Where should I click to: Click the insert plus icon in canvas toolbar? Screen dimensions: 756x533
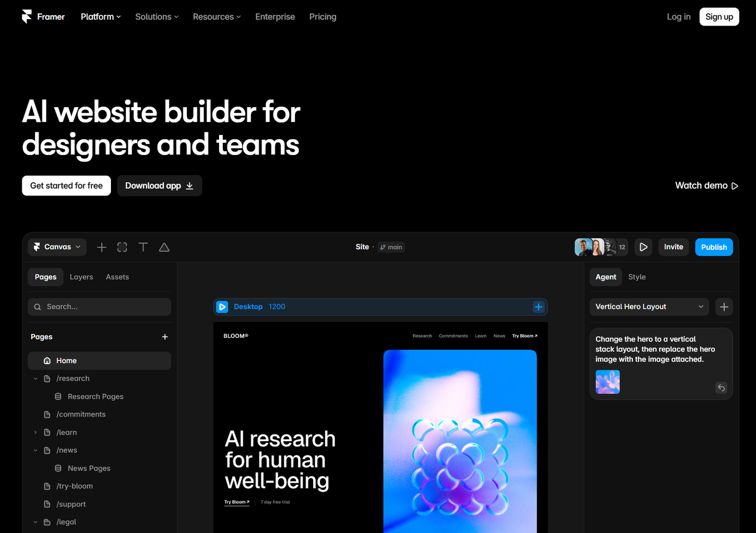click(x=102, y=247)
